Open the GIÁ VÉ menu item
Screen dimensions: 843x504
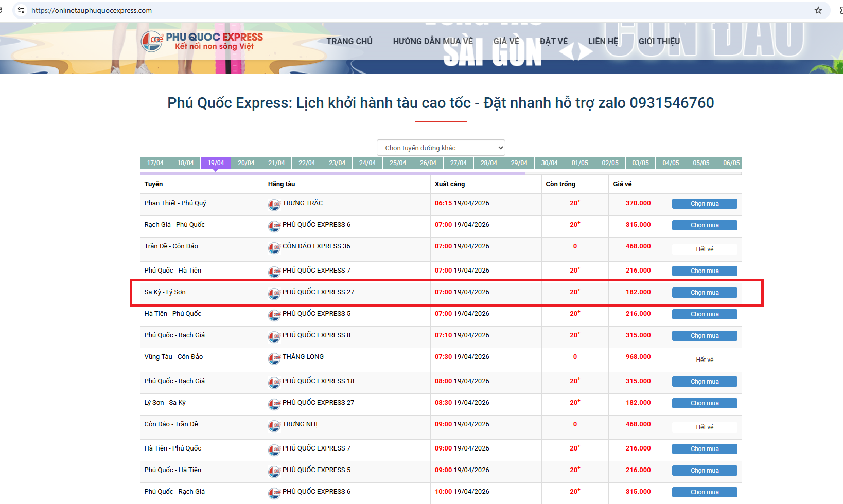506,41
